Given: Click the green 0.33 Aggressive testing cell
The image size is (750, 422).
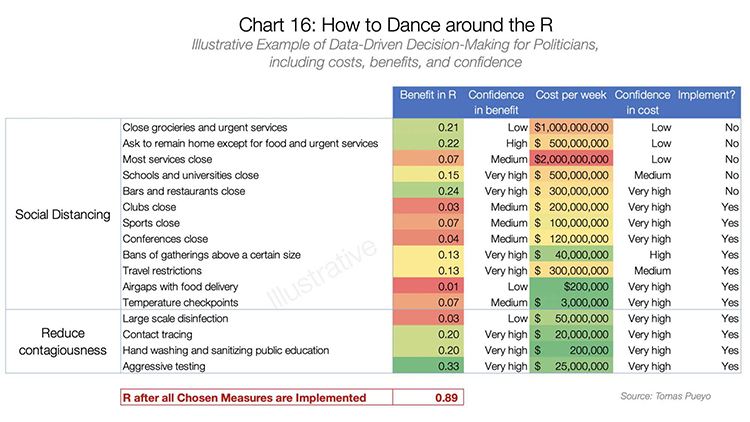Looking at the screenshot, I should (x=428, y=367).
